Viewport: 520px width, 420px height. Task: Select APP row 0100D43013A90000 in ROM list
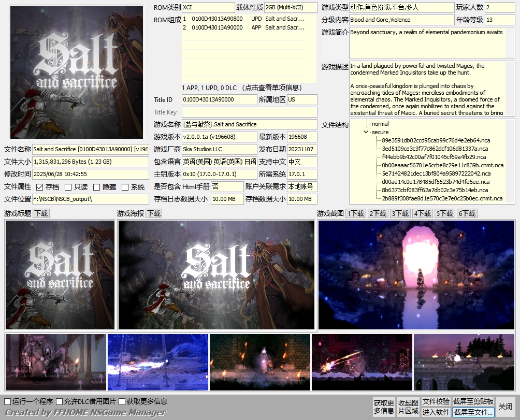pyautogui.click(x=244, y=27)
